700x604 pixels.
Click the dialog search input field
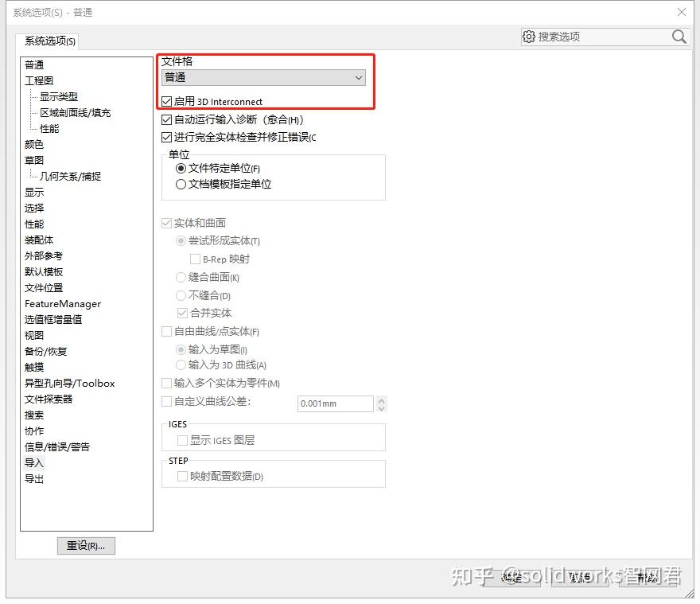coord(605,37)
